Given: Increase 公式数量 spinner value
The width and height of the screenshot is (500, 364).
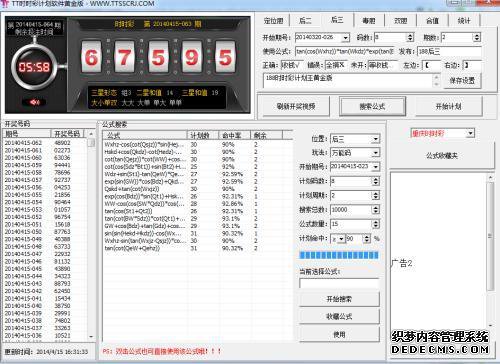Looking at the screenshot, I should click(x=376, y=222).
